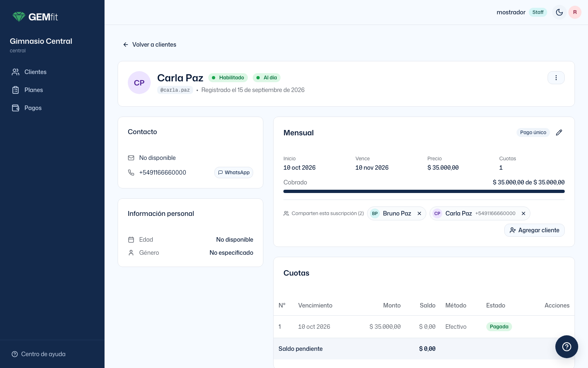Viewport: 588px width, 368px height.
Task: Click the Habilitado status badge
Action: coord(228,78)
